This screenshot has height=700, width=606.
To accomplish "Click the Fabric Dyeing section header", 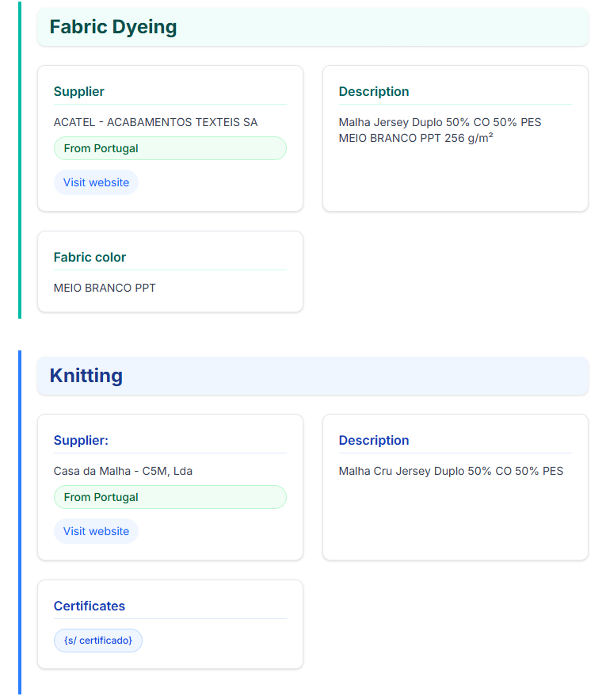I will (113, 27).
